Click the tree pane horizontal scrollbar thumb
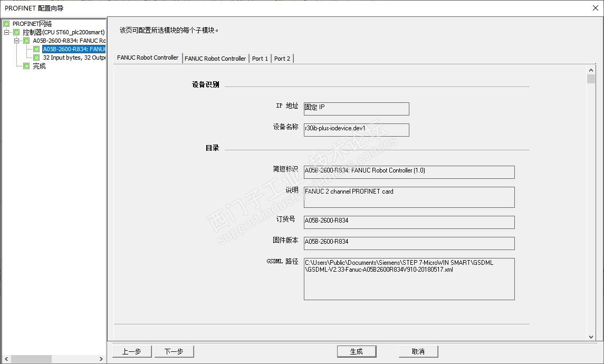Image resolution: width=604 pixels, height=364 pixels. coord(31,359)
